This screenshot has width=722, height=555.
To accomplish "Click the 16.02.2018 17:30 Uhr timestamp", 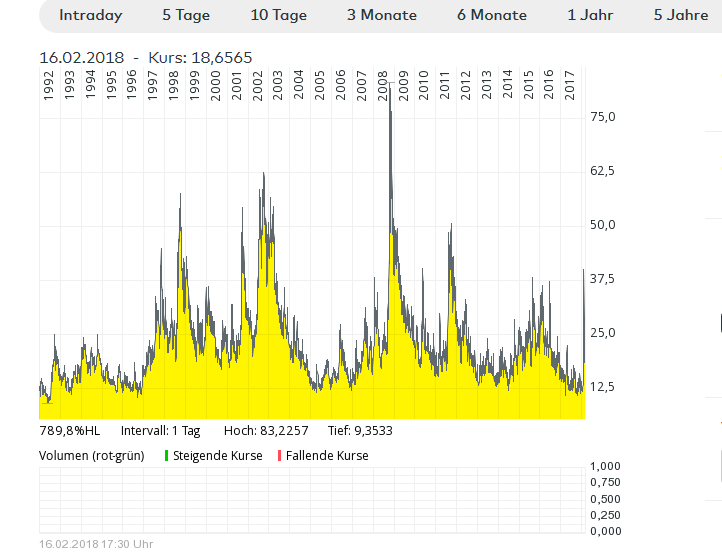I will (97, 544).
